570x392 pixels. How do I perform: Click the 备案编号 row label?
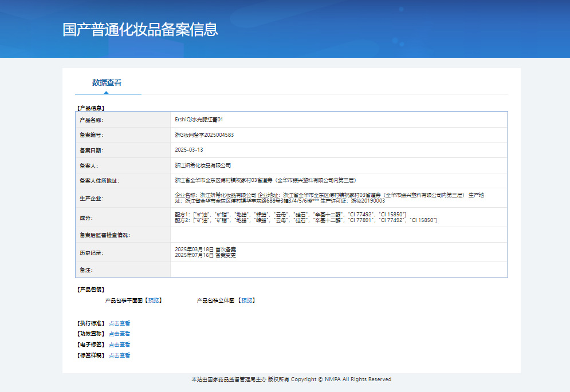tap(92, 135)
